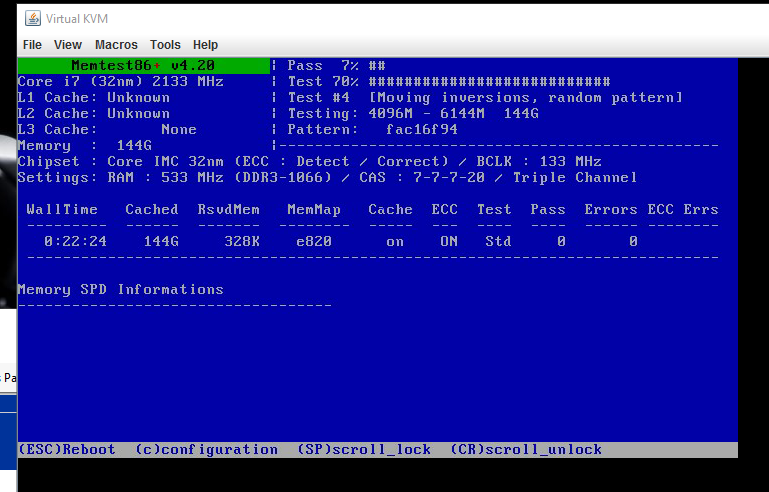Click the Settings RAM 533 MHz line
The width and height of the screenshot is (769, 492).
tap(327, 178)
